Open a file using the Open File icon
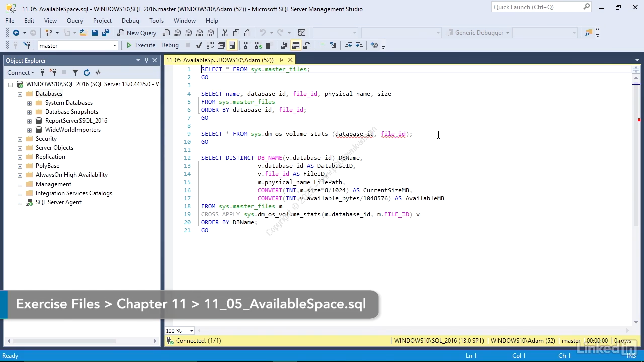The width and height of the screenshot is (644, 362). click(83, 33)
